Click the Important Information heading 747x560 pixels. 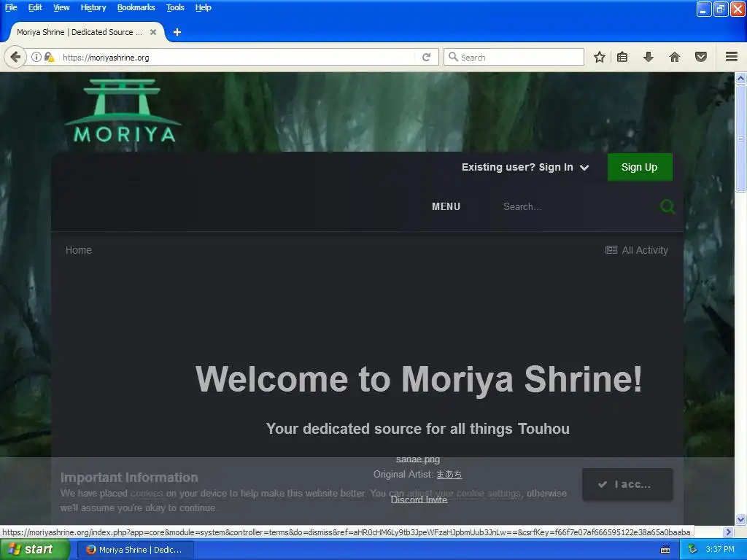129,477
